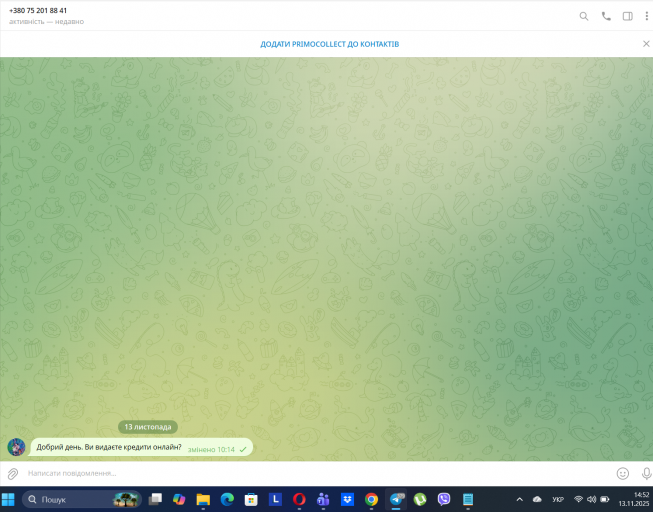Image resolution: width=653 pixels, height=512 pixels.
Task: Click the speaker volume tray icon
Action: [591, 499]
